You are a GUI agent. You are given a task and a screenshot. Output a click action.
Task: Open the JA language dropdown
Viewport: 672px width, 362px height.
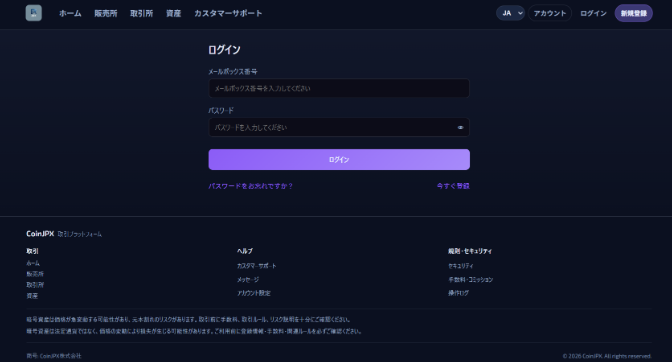(x=510, y=13)
